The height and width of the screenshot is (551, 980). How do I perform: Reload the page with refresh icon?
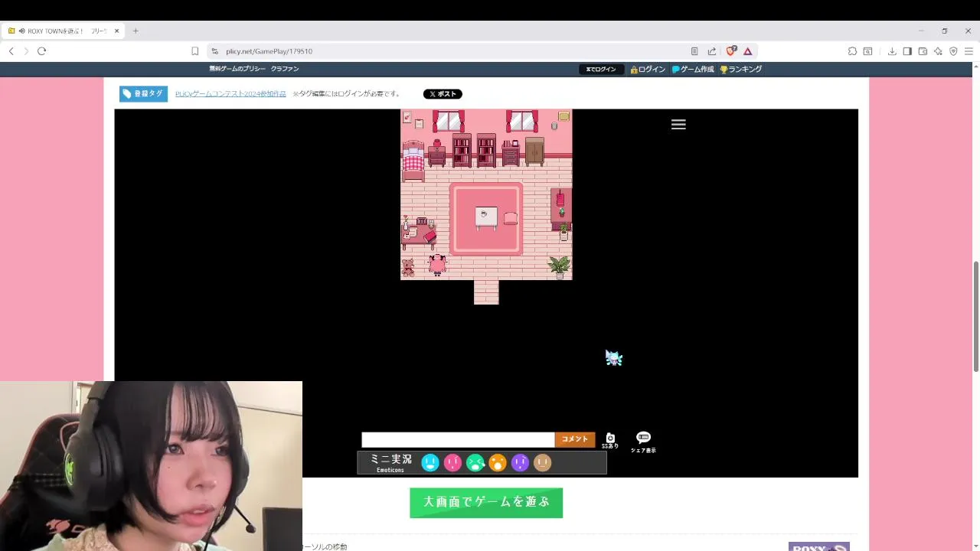[x=41, y=51]
